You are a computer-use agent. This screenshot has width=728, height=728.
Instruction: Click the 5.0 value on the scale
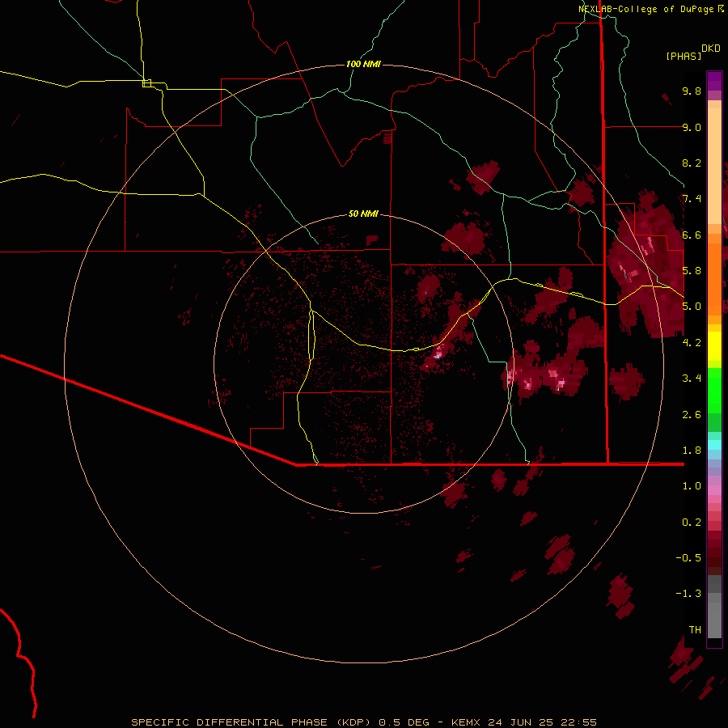pyautogui.click(x=692, y=307)
